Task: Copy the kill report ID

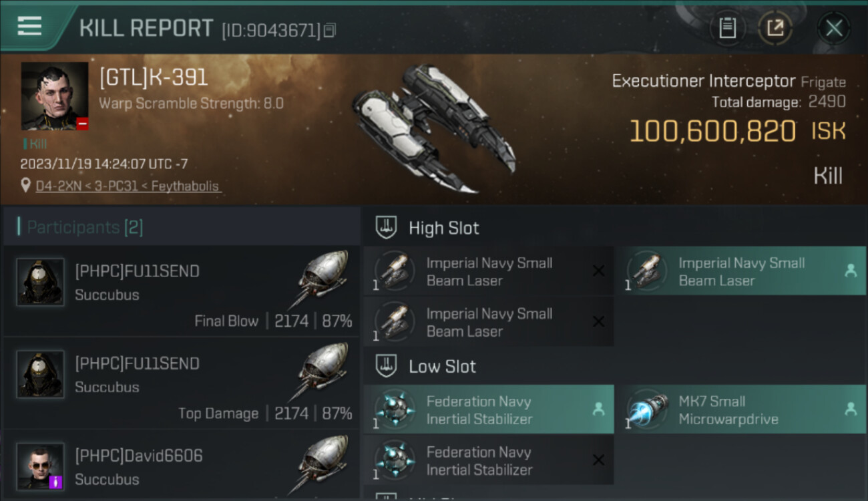Action: (331, 30)
